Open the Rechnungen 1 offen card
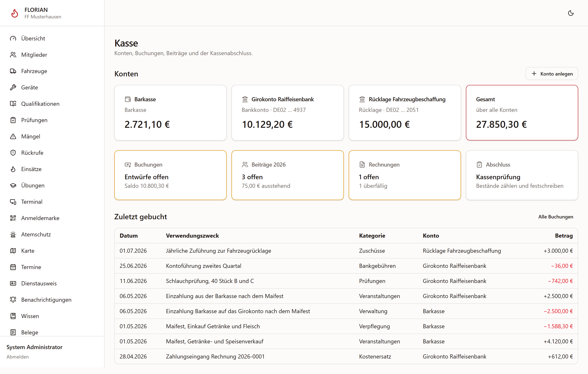 pos(405,175)
